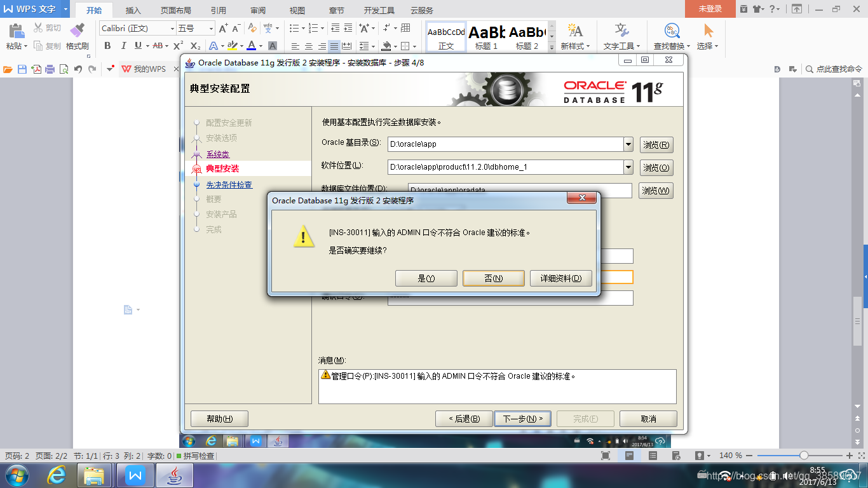This screenshot has height=488, width=868.
Task: Click the Oracle base directory input field
Action: tap(506, 144)
